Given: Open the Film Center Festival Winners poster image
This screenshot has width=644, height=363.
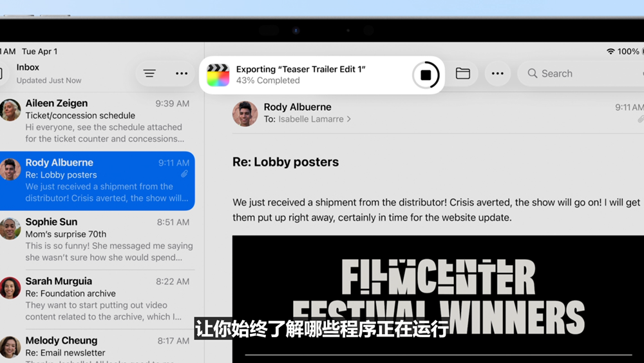Looking at the screenshot, I should click(438, 299).
